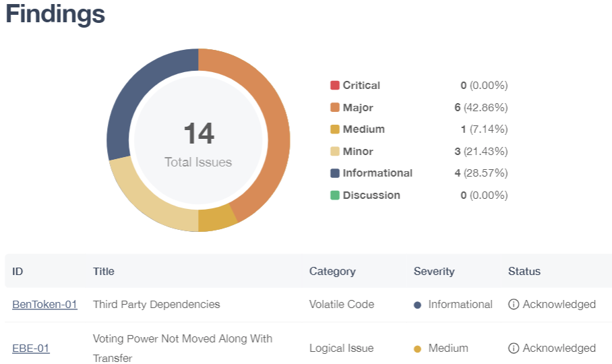Select the orange Major legend swatch
The image size is (612, 364).
point(335,107)
